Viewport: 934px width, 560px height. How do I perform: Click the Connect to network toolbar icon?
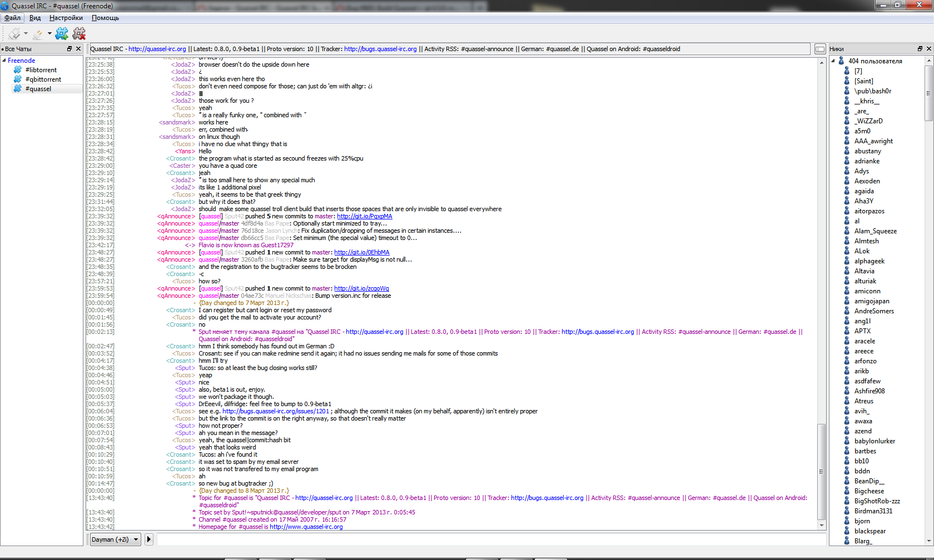coord(14,34)
